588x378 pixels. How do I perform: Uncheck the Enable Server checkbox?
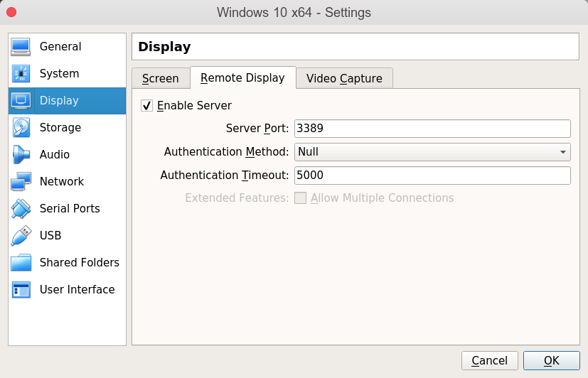click(146, 106)
